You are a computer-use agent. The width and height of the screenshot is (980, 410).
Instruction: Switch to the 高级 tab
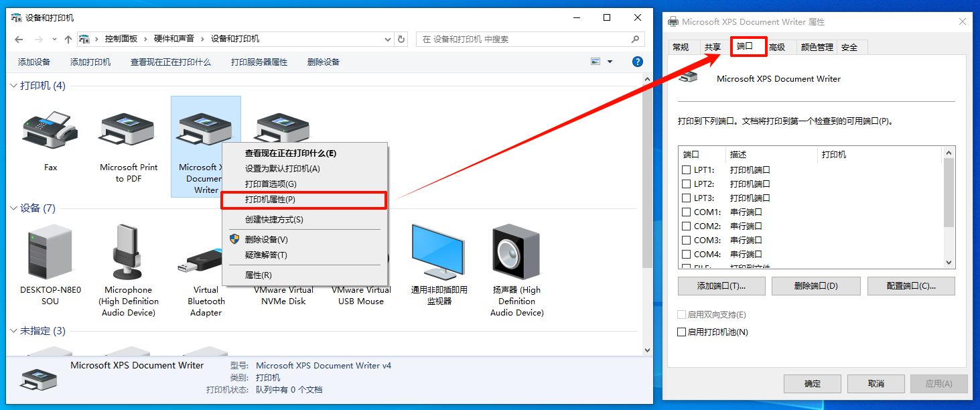777,48
